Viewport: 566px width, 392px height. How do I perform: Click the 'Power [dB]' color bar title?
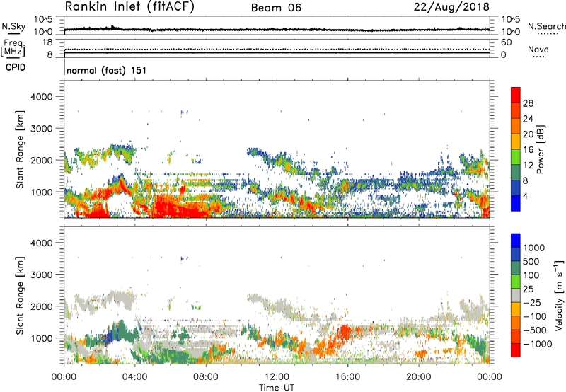pyautogui.click(x=540, y=149)
